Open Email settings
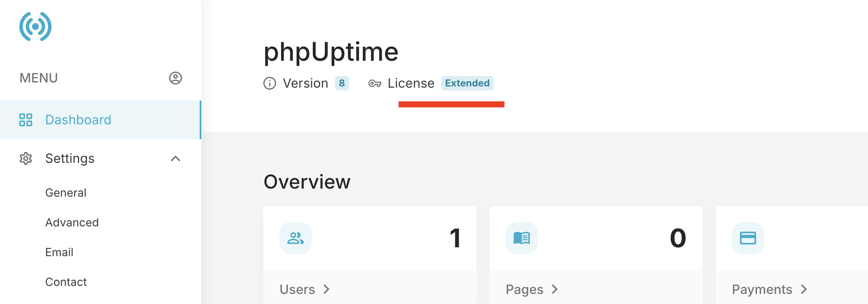Image resolution: width=868 pixels, height=304 pixels. pos(59,252)
